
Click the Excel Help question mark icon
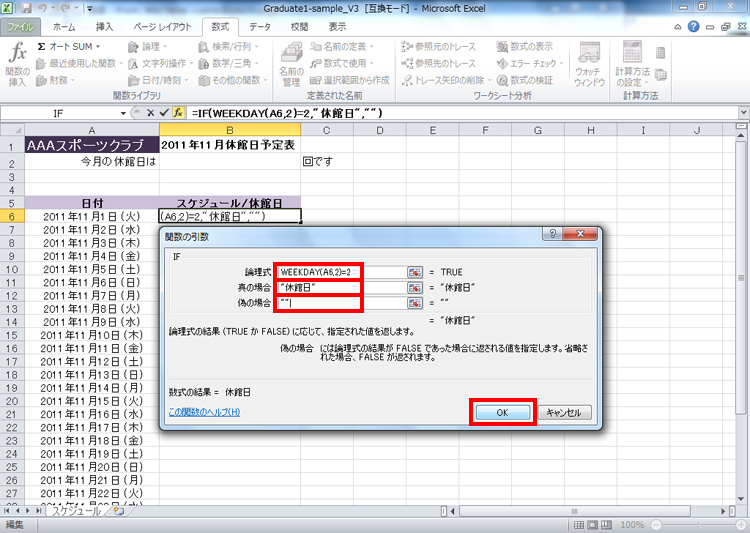[x=693, y=27]
